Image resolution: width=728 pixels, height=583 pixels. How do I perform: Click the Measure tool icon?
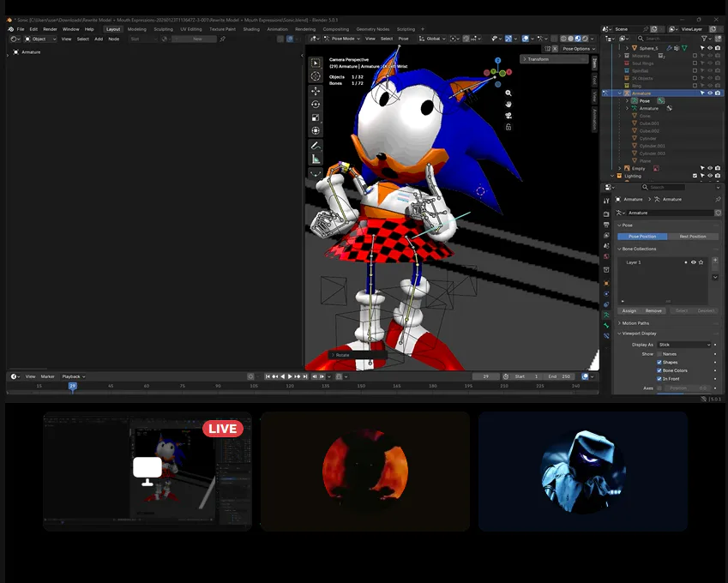coord(316,159)
